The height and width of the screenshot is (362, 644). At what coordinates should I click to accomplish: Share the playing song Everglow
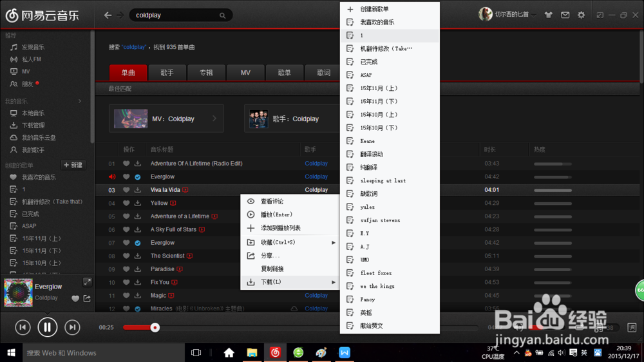87,298
